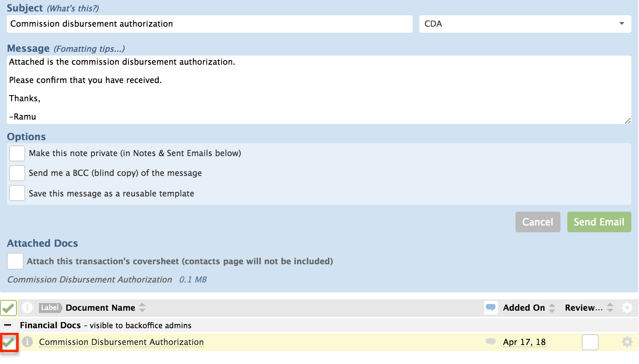Click the Label tag icon in header
The width and height of the screenshot is (639, 364).
click(x=50, y=308)
